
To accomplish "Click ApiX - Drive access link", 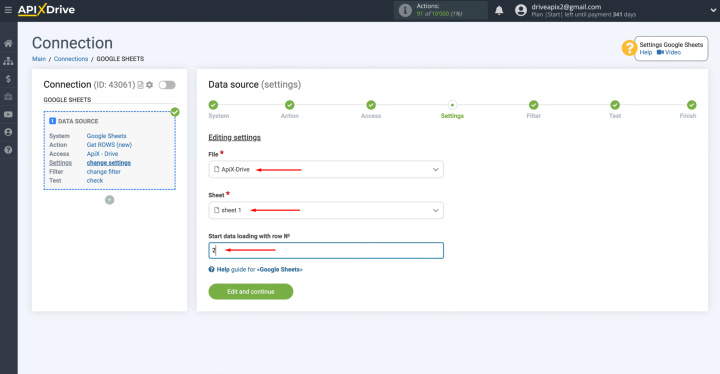I will tap(102, 154).
